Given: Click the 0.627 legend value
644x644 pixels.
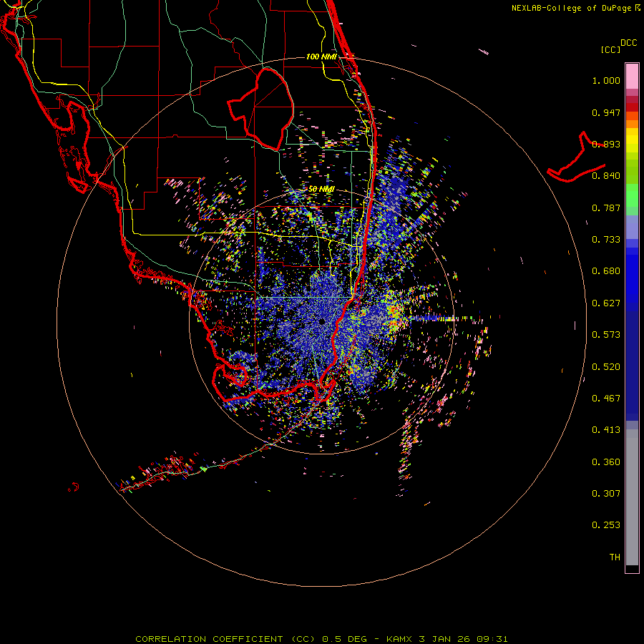Looking at the screenshot, I should [x=606, y=303].
